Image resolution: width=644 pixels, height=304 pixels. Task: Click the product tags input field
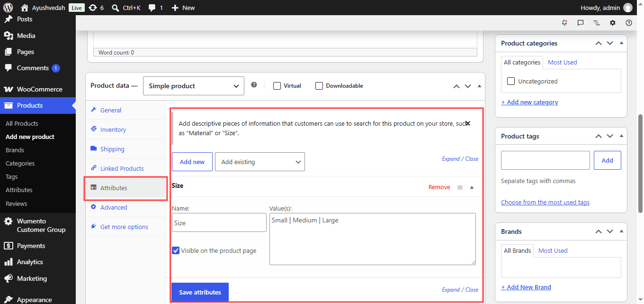click(546, 160)
